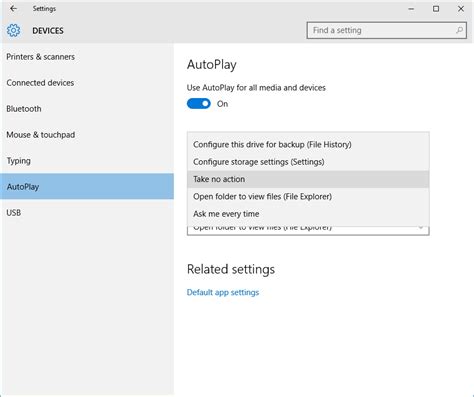Open Typing settings page

coord(87,161)
